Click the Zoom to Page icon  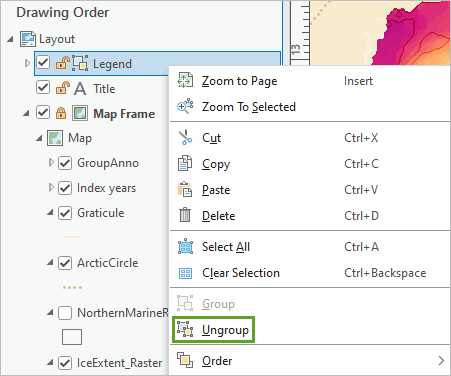pyautogui.click(x=185, y=81)
